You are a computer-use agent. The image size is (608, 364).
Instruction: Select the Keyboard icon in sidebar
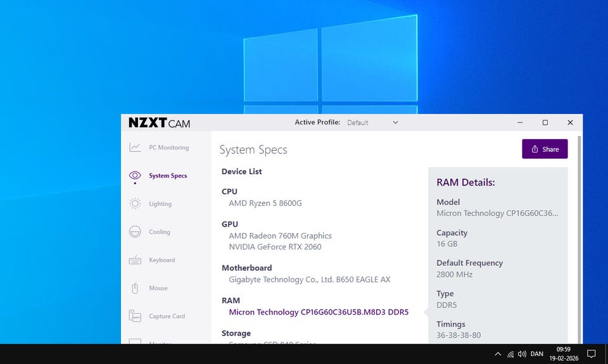[x=135, y=260]
